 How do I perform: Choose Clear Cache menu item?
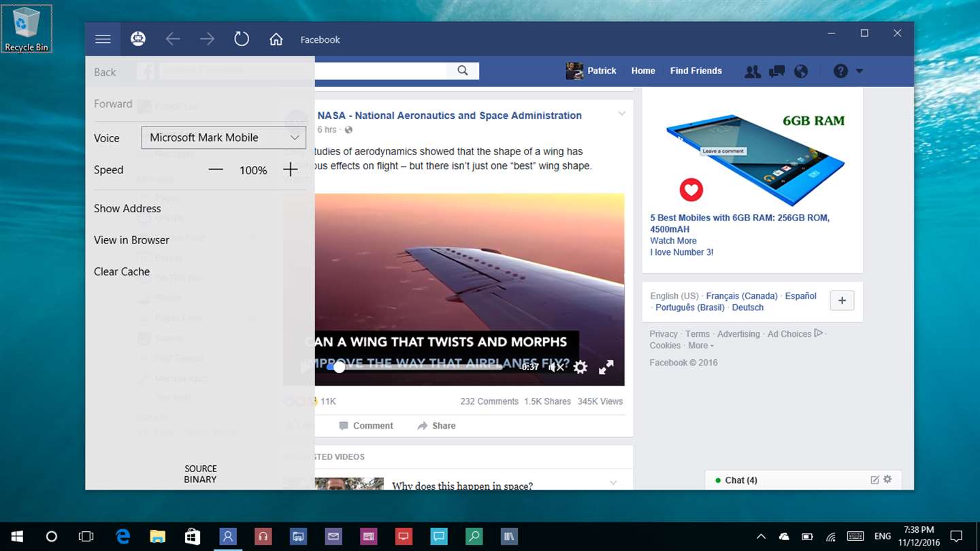(122, 271)
